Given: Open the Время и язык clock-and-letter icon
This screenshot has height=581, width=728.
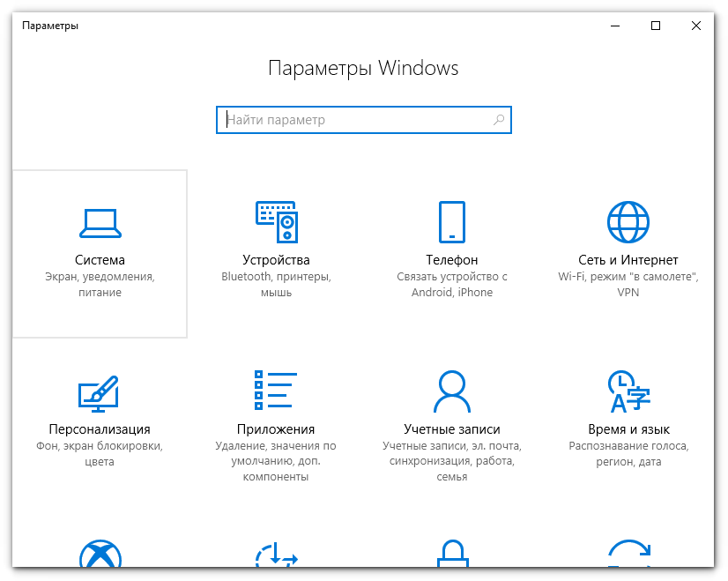Looking at the screenshot, I should [628, 391].
